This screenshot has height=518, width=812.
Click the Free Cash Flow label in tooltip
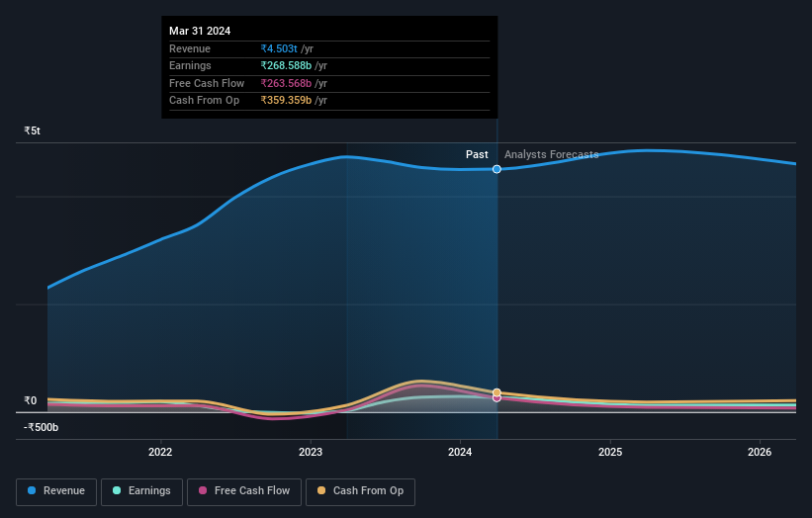(x=207, y=83)
